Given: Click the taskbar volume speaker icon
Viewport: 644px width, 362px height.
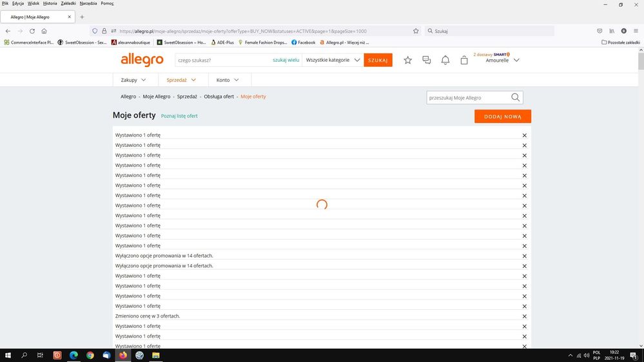Looking at the screenshot, I should [587, 356].
